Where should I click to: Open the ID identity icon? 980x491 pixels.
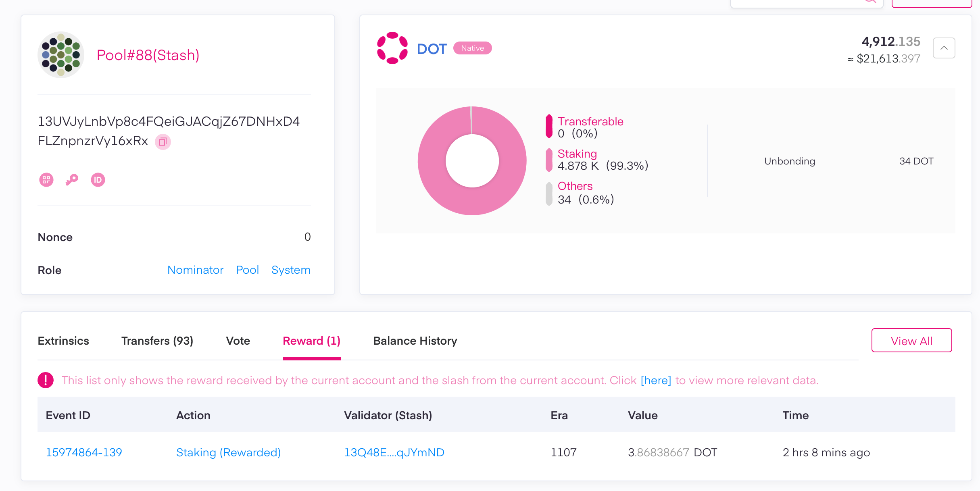(98, 180)
